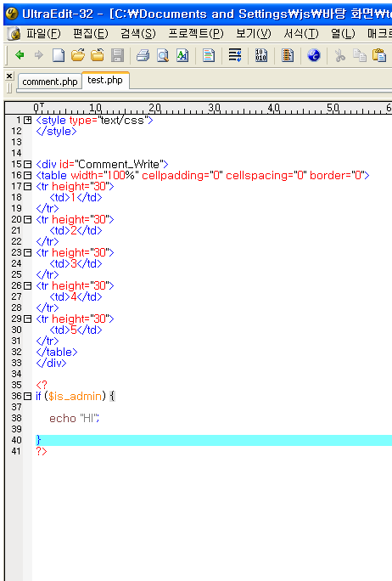Click column ruler mark 40

pos(273,108)
